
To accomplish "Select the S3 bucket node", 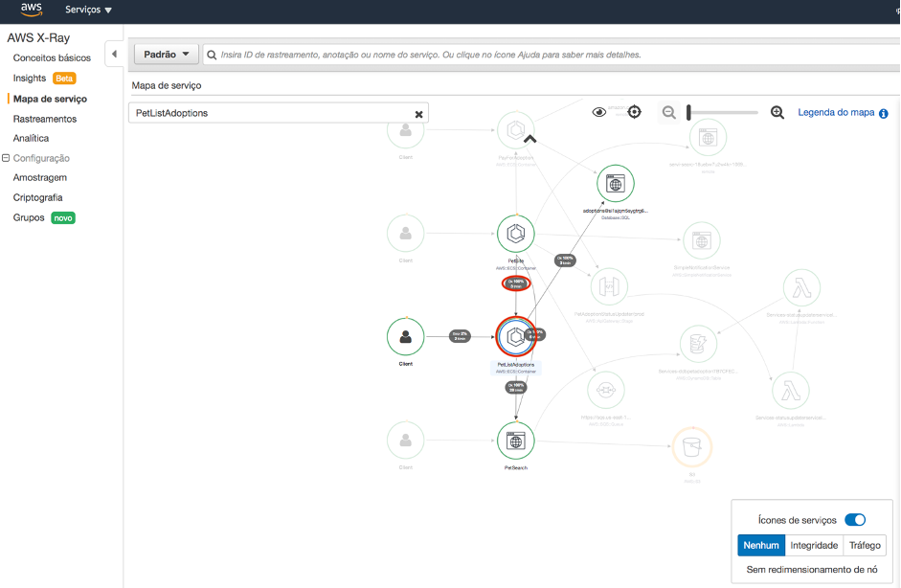I will tap(692, 446).
